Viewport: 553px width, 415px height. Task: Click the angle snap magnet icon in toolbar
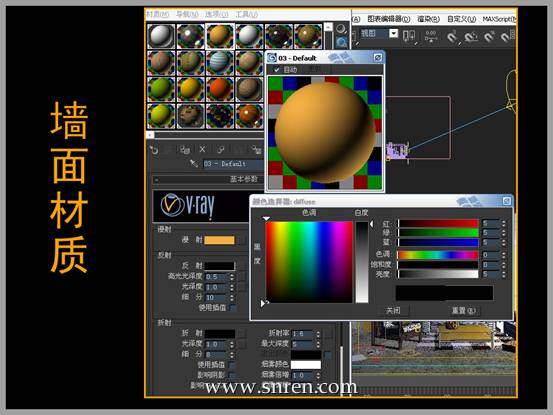[470, 36]
